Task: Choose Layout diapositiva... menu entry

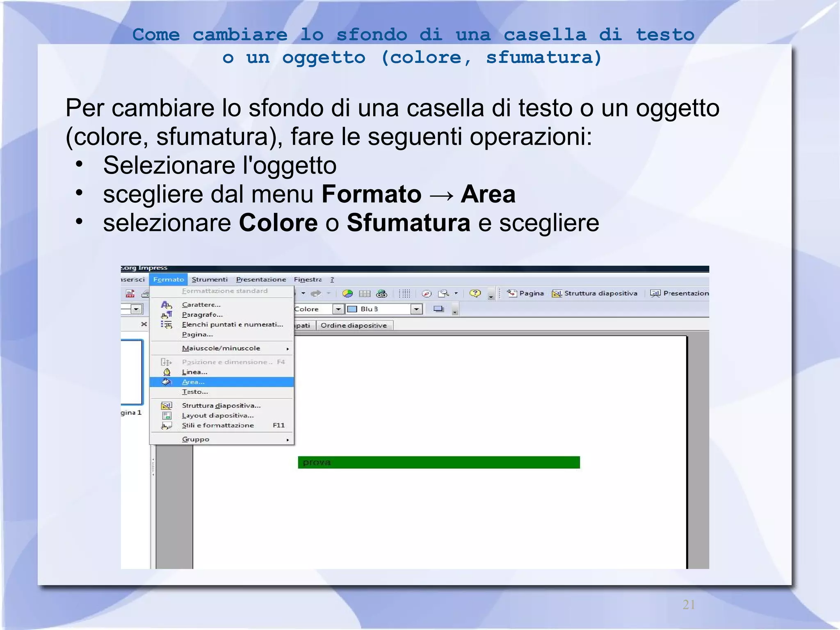Action: 222,415
